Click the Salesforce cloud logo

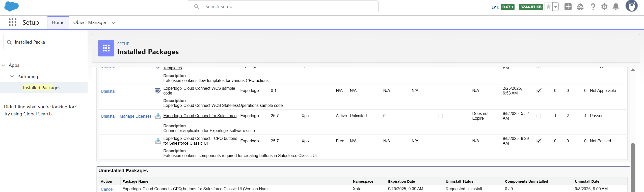(x=12, y=6)
